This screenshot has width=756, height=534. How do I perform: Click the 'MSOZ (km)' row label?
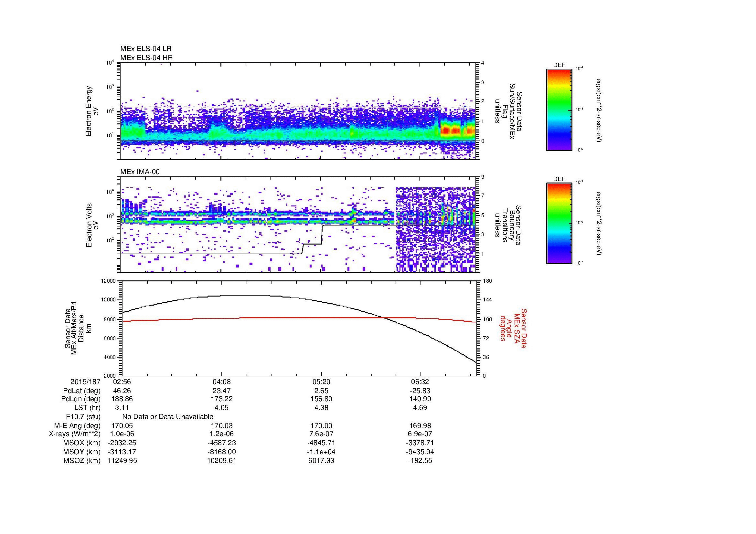tap(82, 461)
